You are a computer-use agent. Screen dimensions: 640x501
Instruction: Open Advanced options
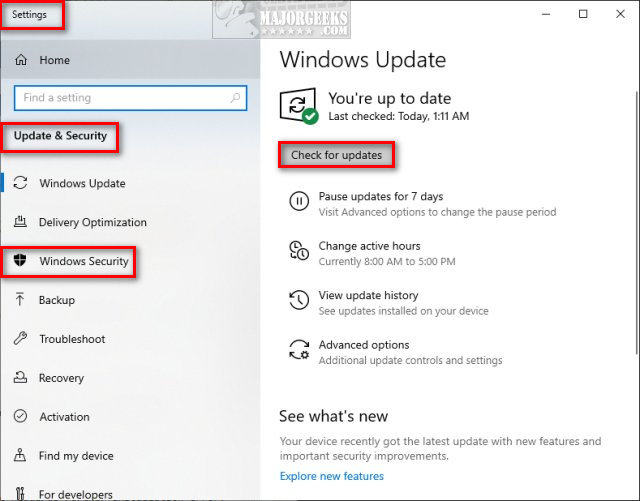click(396, 352)
